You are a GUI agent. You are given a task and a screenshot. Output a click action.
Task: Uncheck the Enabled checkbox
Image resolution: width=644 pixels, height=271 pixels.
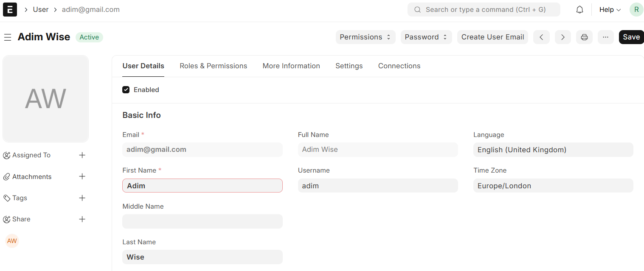pyautogui.click(x=126, y=90)
